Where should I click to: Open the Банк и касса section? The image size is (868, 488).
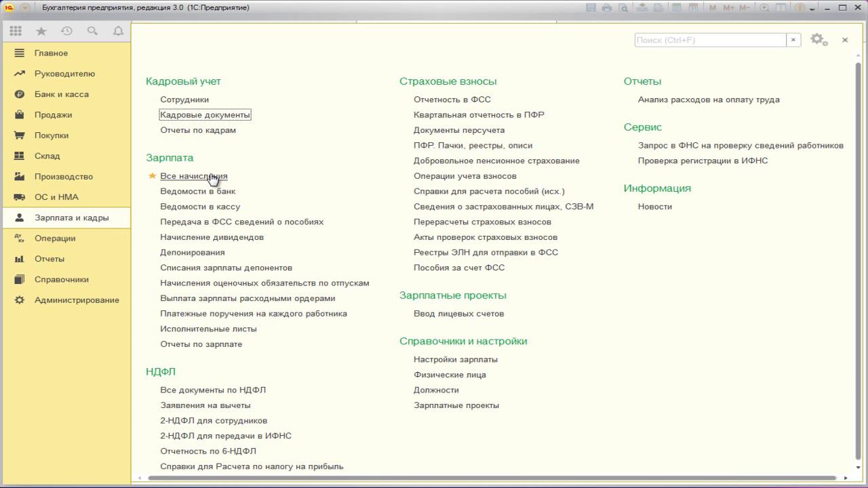(x=65, y=94)
